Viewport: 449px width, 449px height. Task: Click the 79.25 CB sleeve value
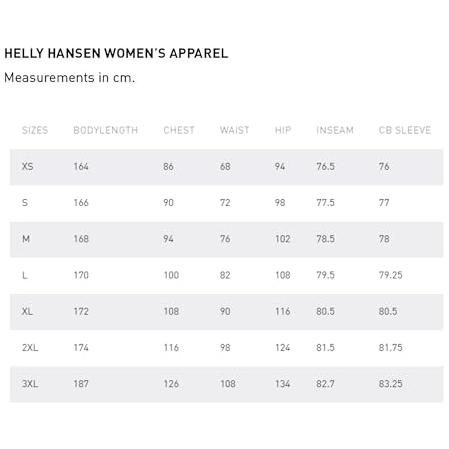pyautogui.click(x=391, y=275)
